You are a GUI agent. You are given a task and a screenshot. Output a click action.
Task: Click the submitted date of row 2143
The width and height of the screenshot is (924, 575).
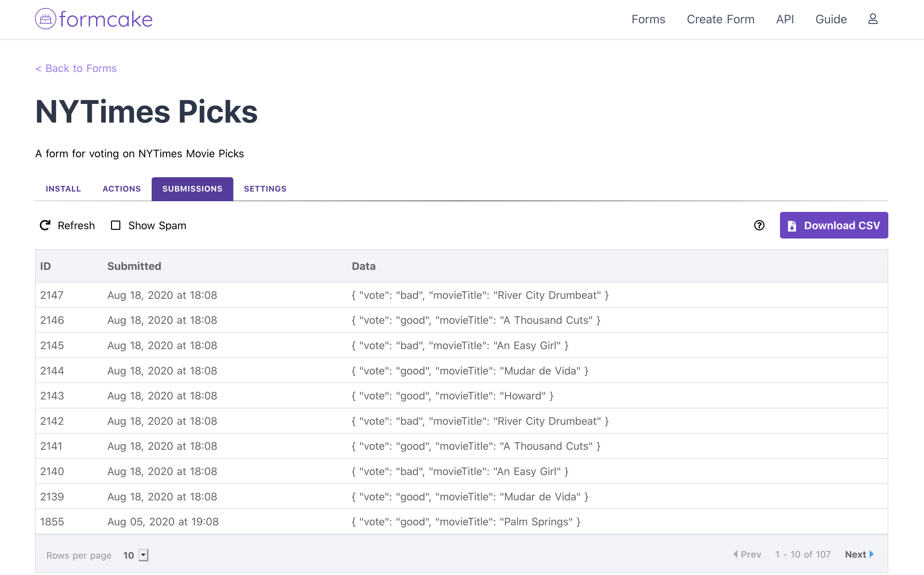pos(162,396)
